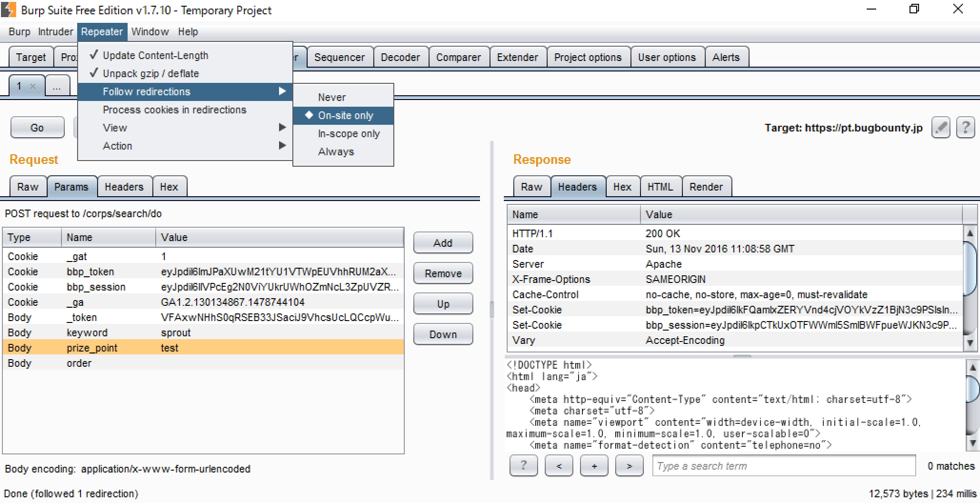980x503 pixels.
Task: Go to next search match arrow
Action: pos(629,465)
